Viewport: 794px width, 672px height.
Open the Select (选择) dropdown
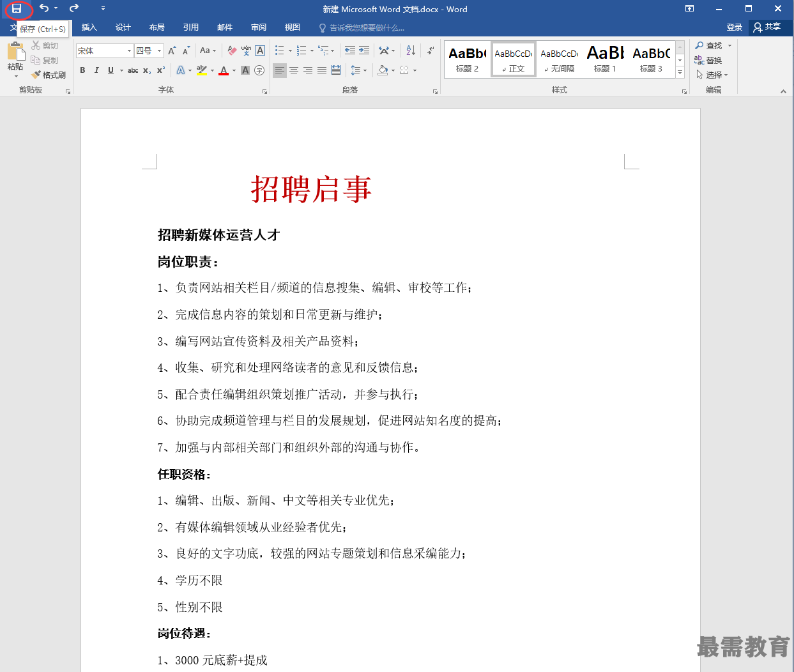point(712,75)
